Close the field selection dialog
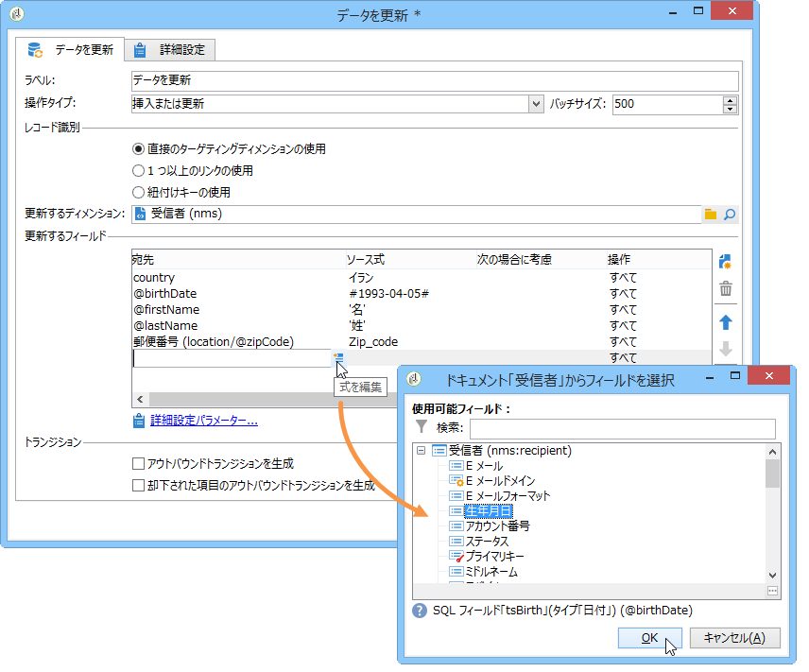This screenshot has height=672, width=809. 768,376
